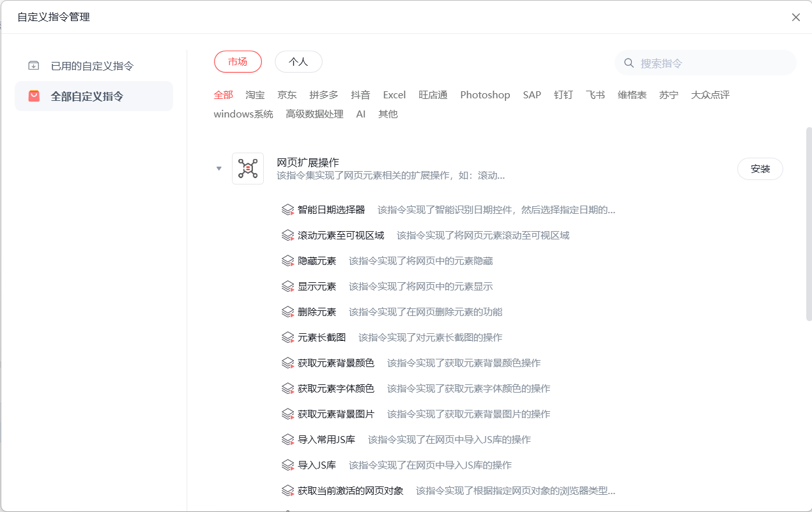The width and height of the screenshot is (812, 512).
Task: Click the 网页扩展操作 instruction set icon
Action: click(x=248, y=169)
